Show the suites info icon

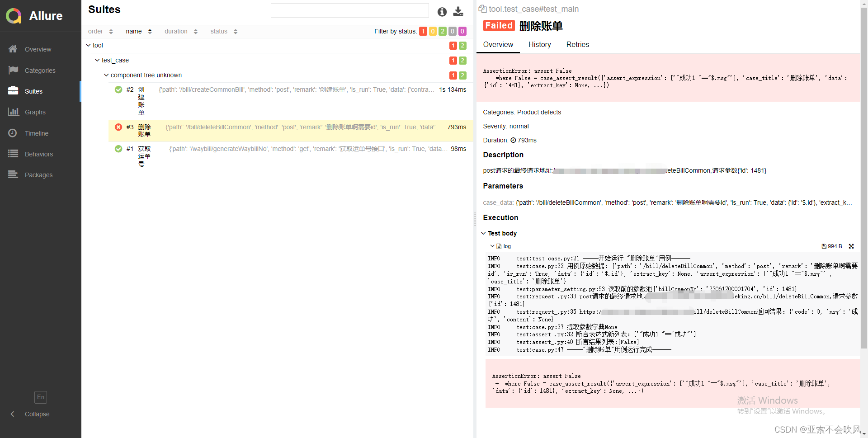pos(442,12)
